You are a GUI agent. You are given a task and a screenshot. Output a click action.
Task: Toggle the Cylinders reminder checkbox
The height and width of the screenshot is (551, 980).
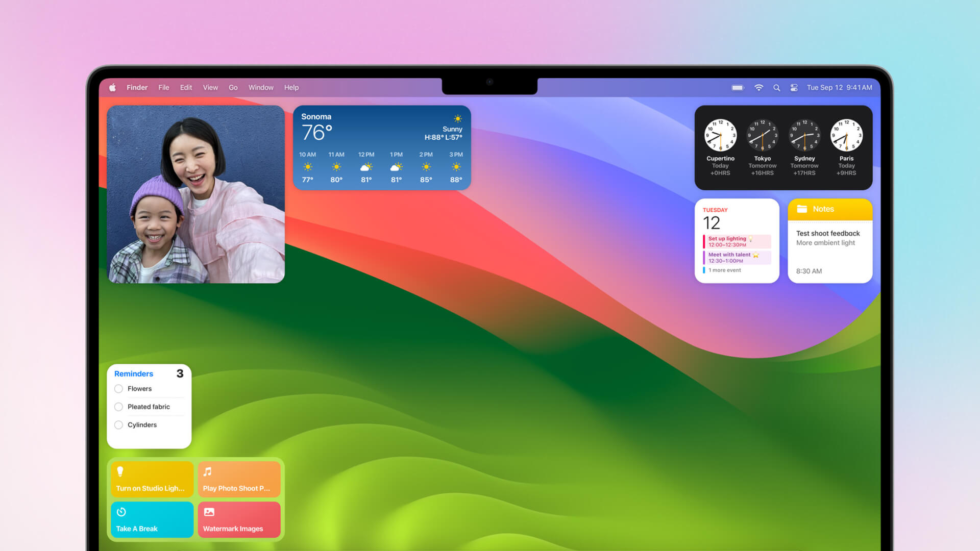pyautogui.click(x=120, y=424)
